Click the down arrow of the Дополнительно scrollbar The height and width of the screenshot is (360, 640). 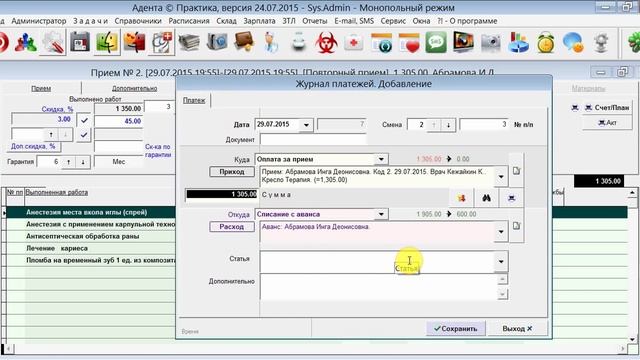click(502, 294)
